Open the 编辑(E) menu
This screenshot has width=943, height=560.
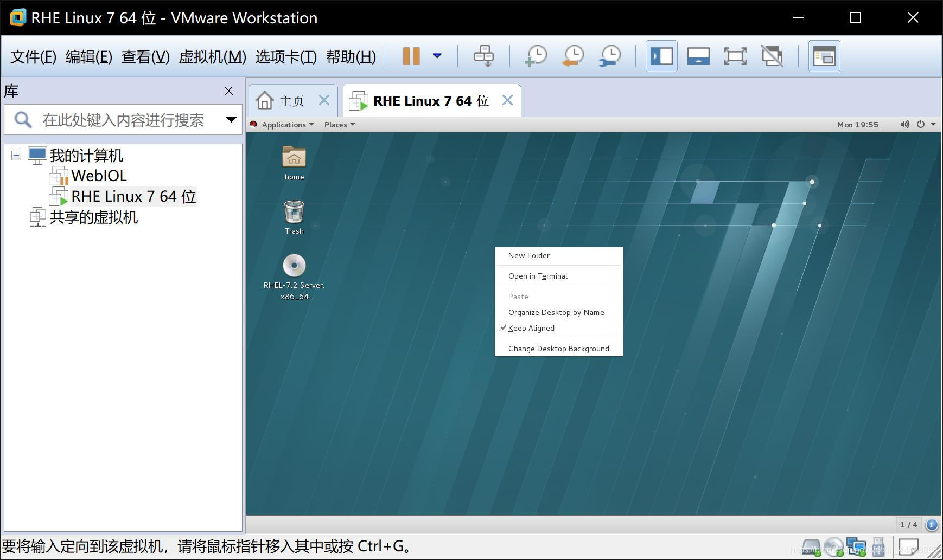point(89,56)
